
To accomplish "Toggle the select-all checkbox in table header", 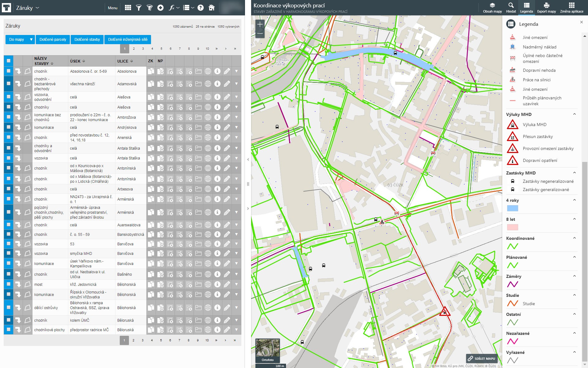I will click(x=9, y=61).
